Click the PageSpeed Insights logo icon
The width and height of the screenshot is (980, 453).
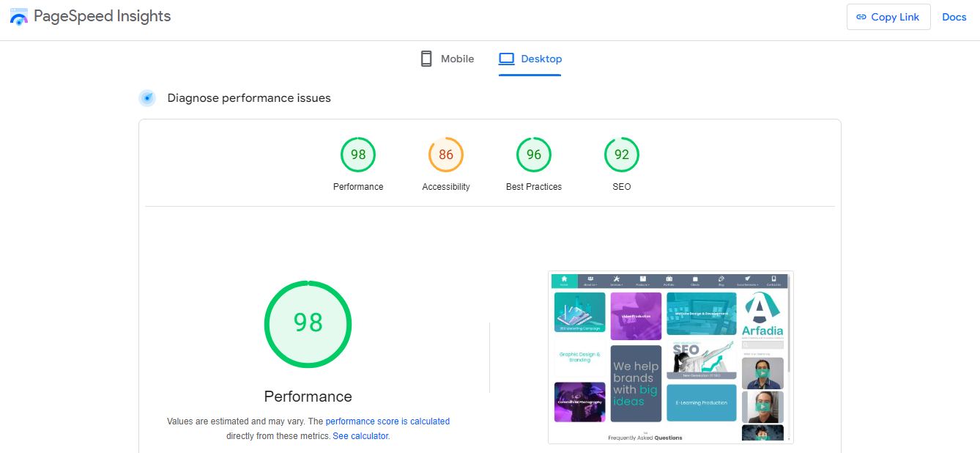[19, 17]
